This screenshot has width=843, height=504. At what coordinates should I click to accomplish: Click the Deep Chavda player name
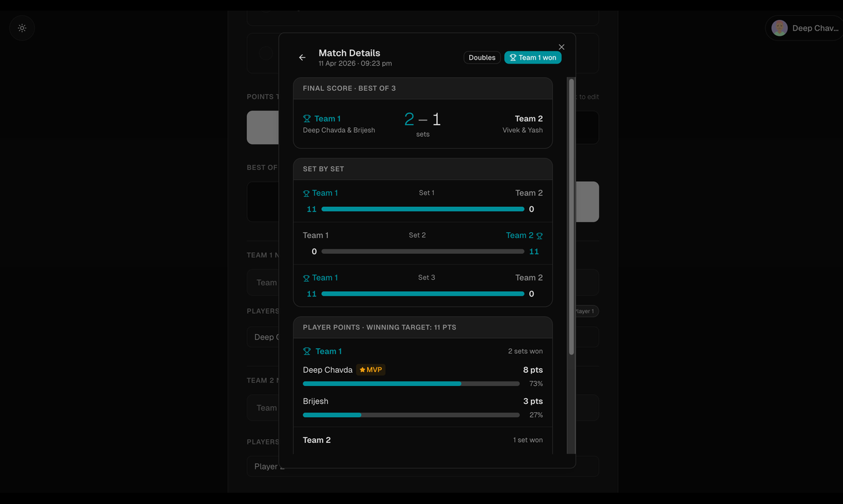(327, 369)
